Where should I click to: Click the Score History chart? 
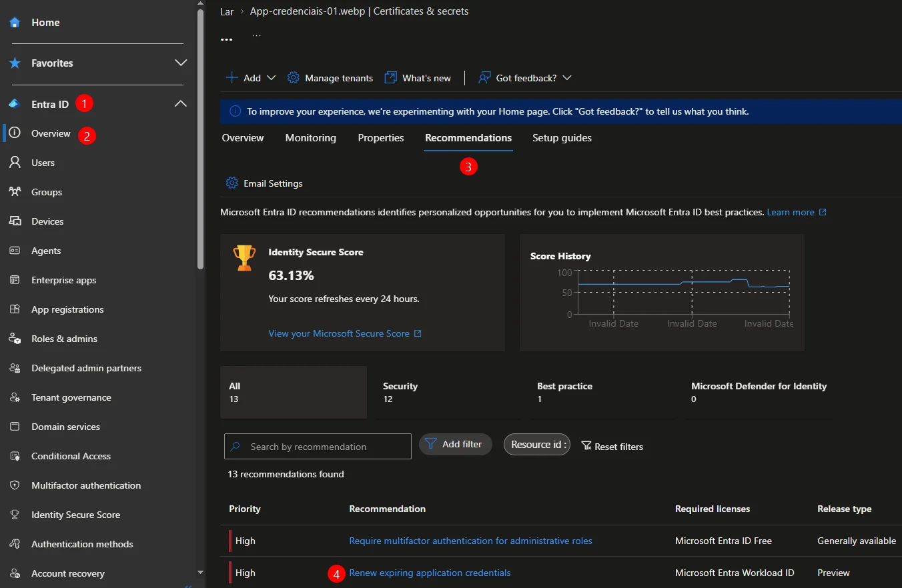(684, 293)
